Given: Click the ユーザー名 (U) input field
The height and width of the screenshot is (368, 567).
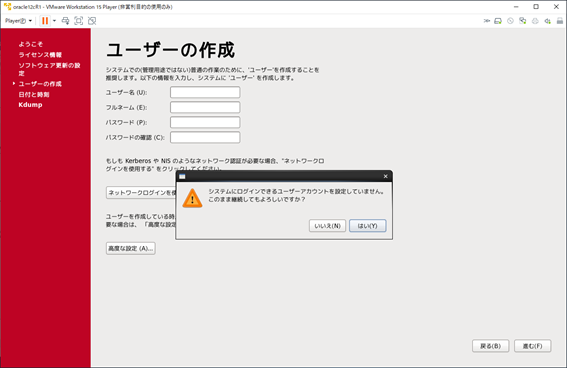Looking at the screenshot, I should point(205,92).
